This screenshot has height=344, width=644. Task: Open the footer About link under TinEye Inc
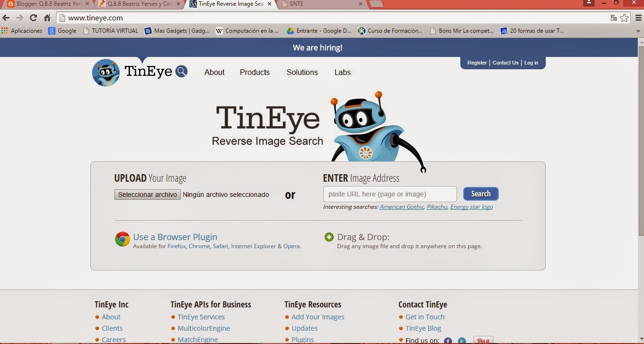(111, 317)
